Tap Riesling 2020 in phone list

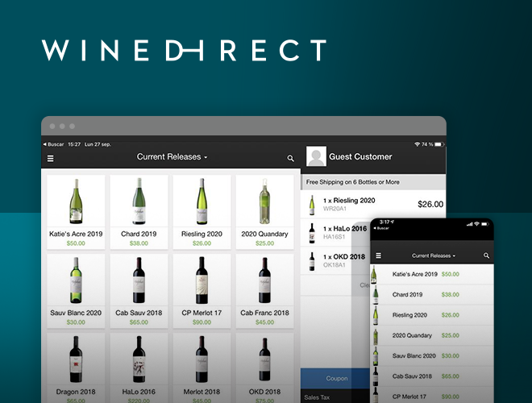(432, 315)
